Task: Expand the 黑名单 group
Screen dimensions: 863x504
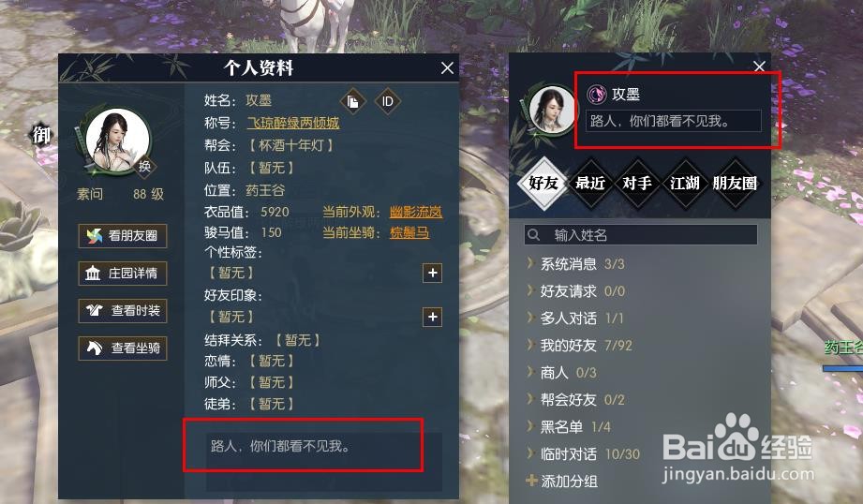Action: (569, 427)
